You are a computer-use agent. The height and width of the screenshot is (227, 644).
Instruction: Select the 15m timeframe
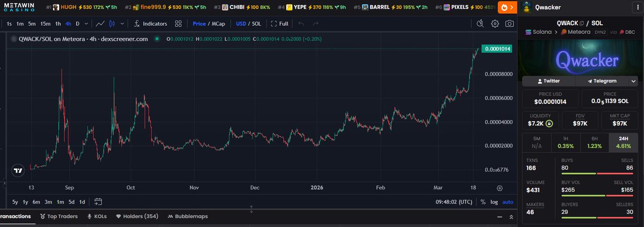tap(45, 24)
